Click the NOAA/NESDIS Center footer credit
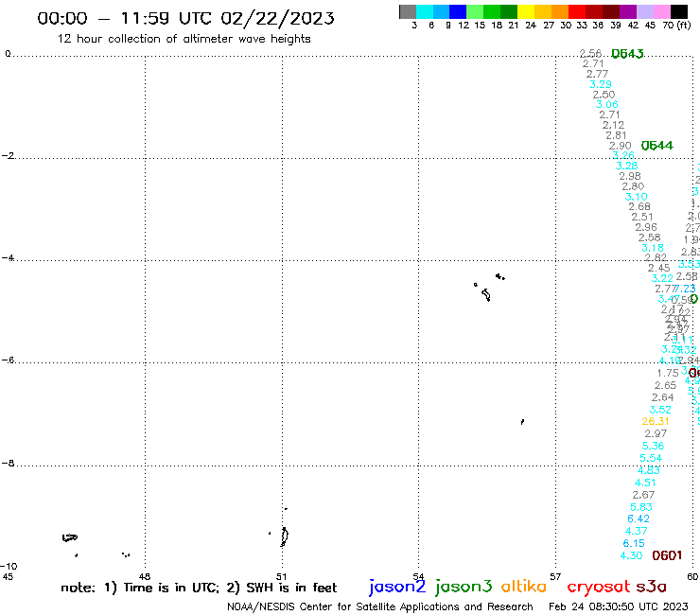This screenshot has width=700, height=615. point(380,607)
